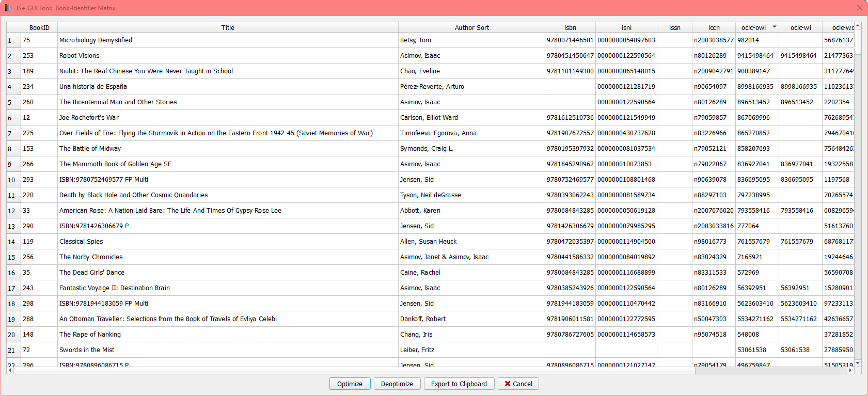Click oclc-owi cell 548008

point(757,335)
